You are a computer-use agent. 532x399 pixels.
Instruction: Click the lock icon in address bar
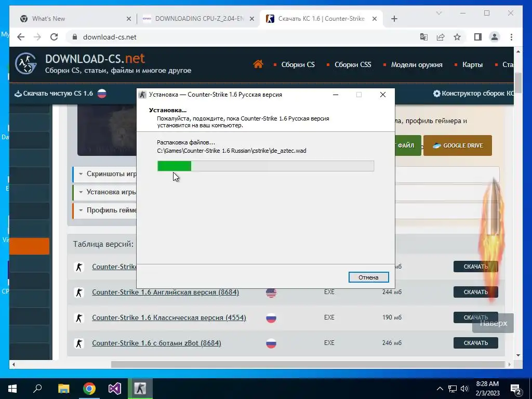click(75, 37)
